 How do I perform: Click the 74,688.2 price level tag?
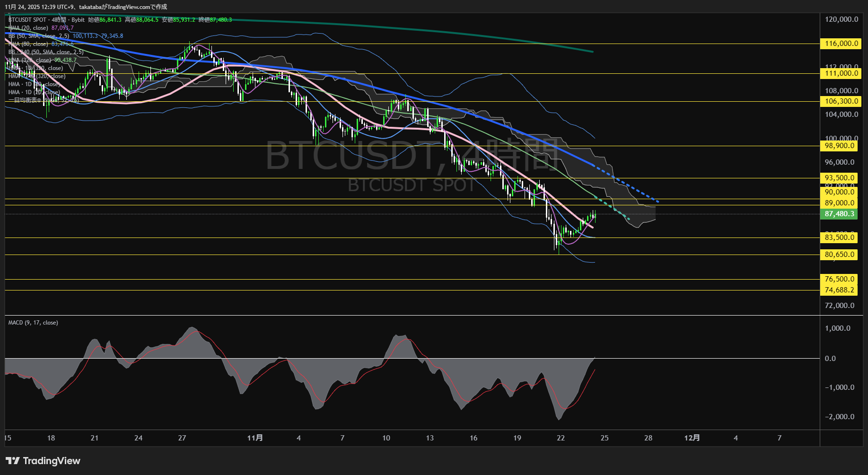839,290
